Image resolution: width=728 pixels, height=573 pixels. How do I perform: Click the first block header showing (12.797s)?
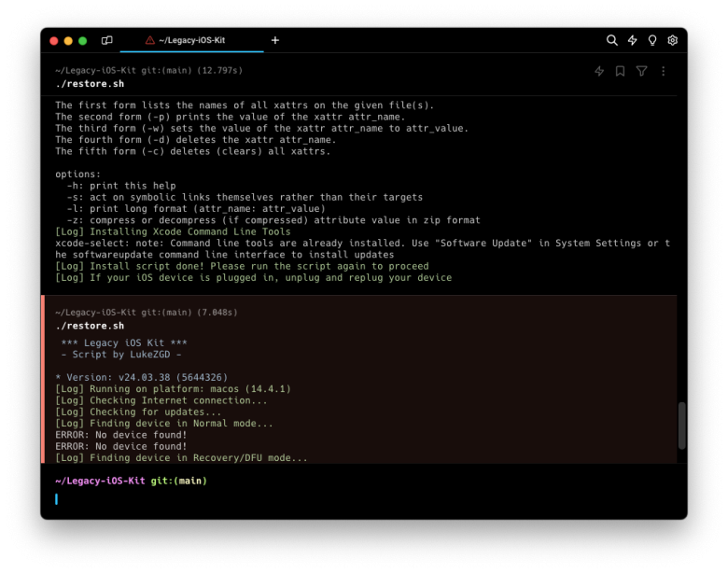tap(148, 71)
